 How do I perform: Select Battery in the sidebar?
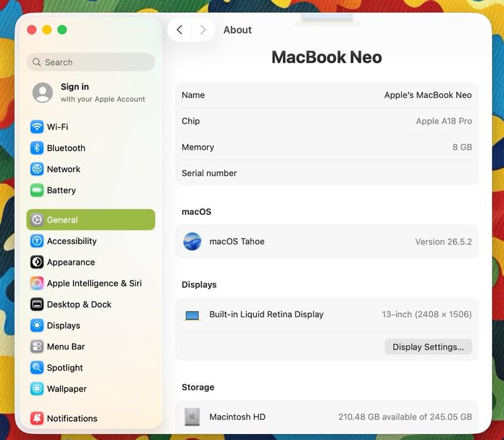tap(91, 190)
